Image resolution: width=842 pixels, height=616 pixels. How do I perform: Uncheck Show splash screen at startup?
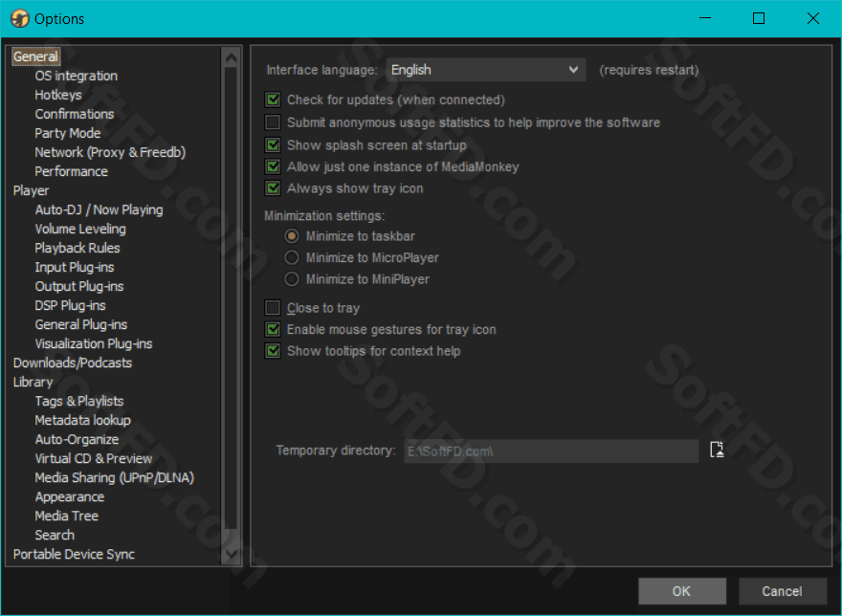coord(273,145)
